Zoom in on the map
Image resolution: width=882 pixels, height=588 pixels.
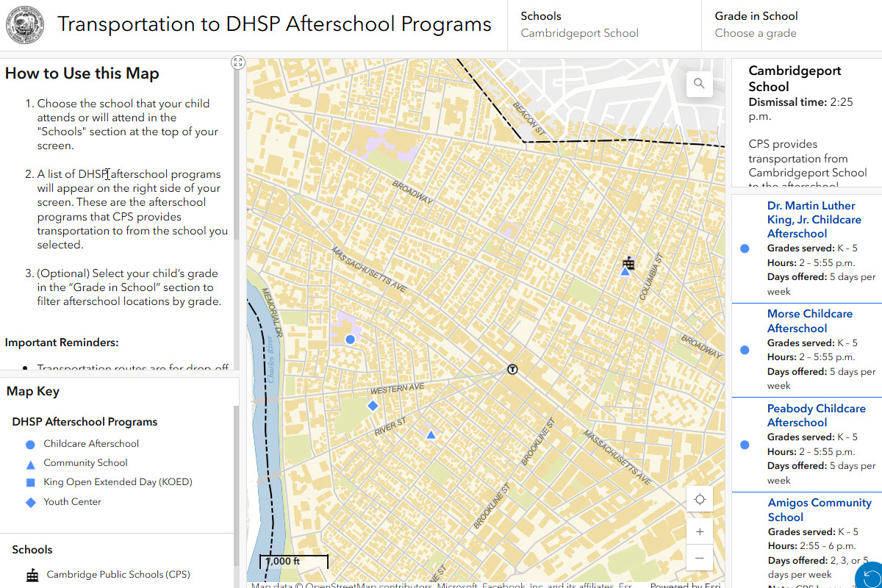point(699,531)
